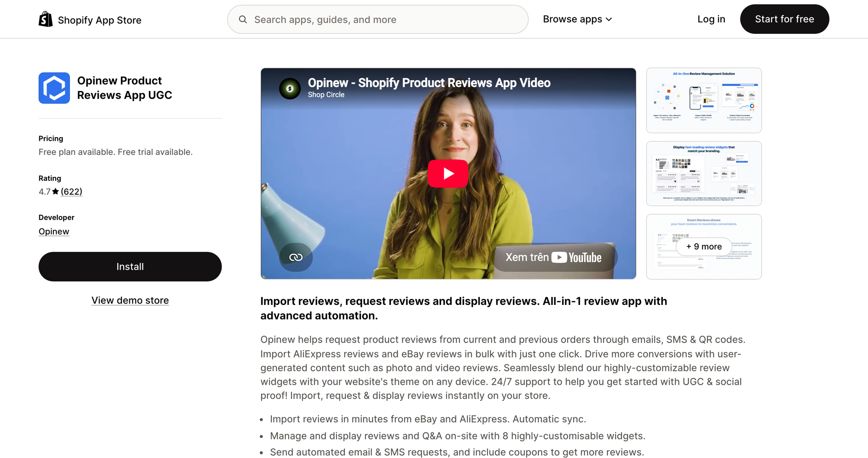Open the fast-loading review widgets thumbnail
868x458 pixels.
(704, 173)
